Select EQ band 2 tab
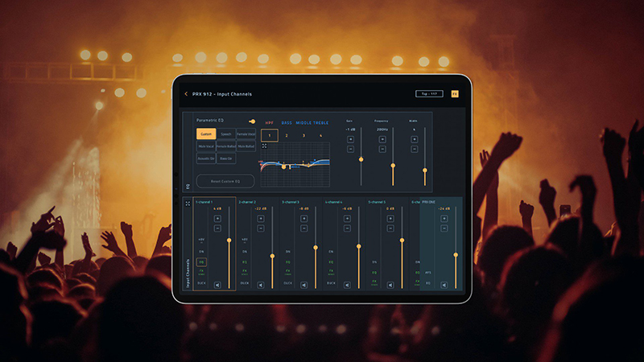Image resolution: width=644 pixels, height=362 pixels. [287, 135]
